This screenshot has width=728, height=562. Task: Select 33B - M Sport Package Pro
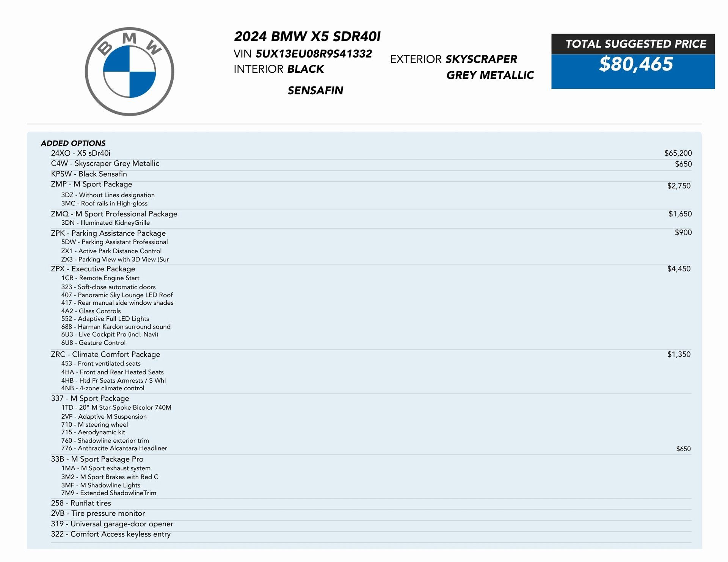click(x=97, y=459)
